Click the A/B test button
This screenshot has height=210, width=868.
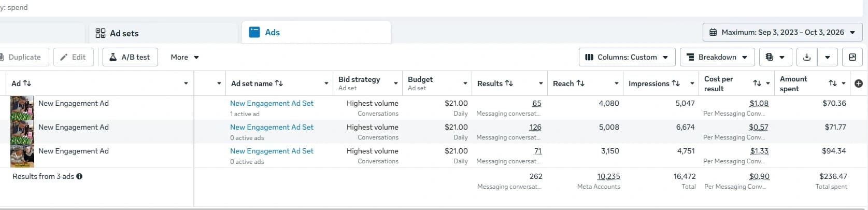[x=130, y=58]
